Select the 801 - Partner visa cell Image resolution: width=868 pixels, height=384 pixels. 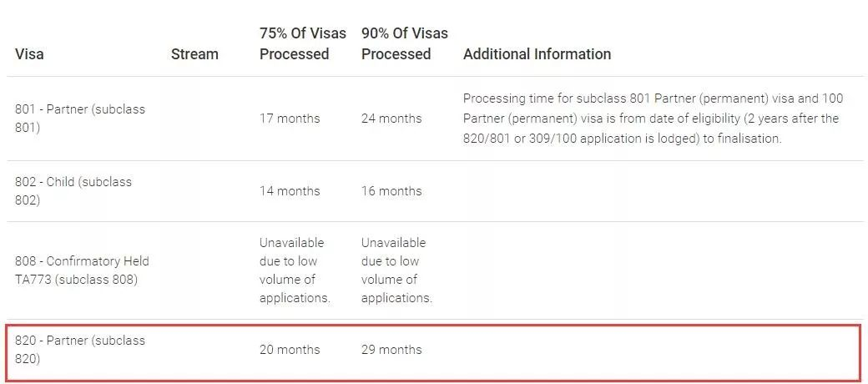click(x=80, y=119)
